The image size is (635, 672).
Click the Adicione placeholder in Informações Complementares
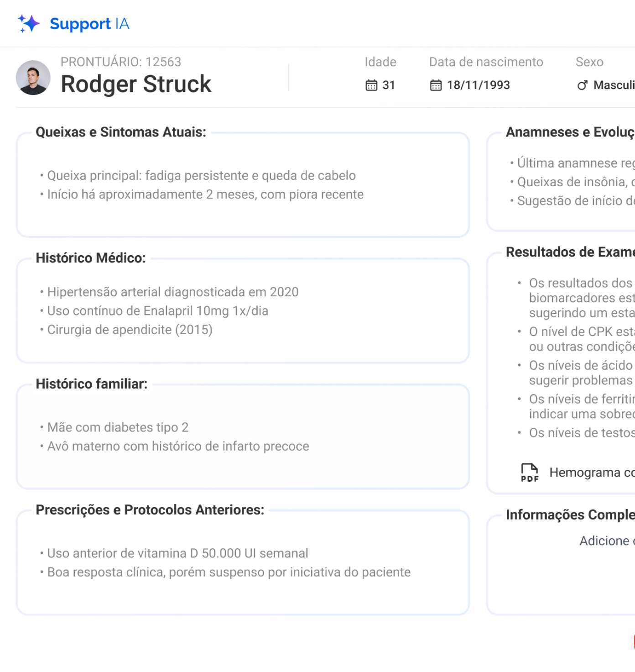[607, 541]
